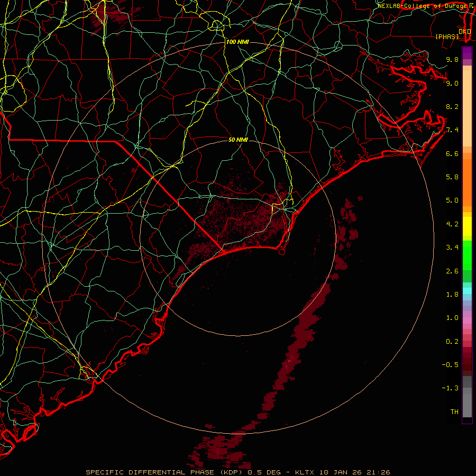Pick the peach band beside 8.2
476x476 pixels.
click(467, 108)
